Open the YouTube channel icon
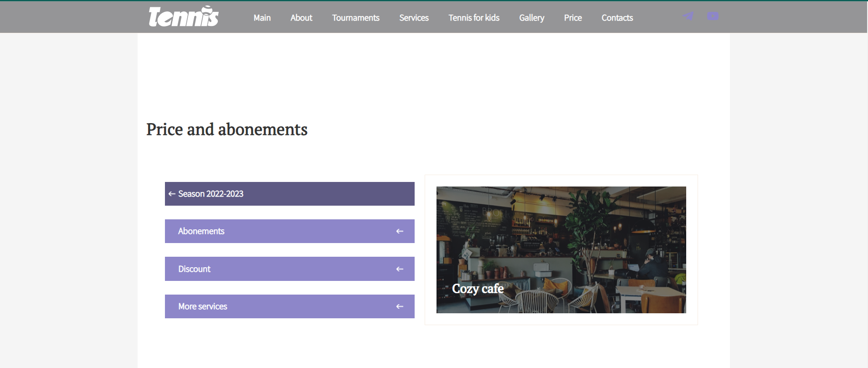The height and width of the screenshot is (368, 868). [x=713, y=16]
